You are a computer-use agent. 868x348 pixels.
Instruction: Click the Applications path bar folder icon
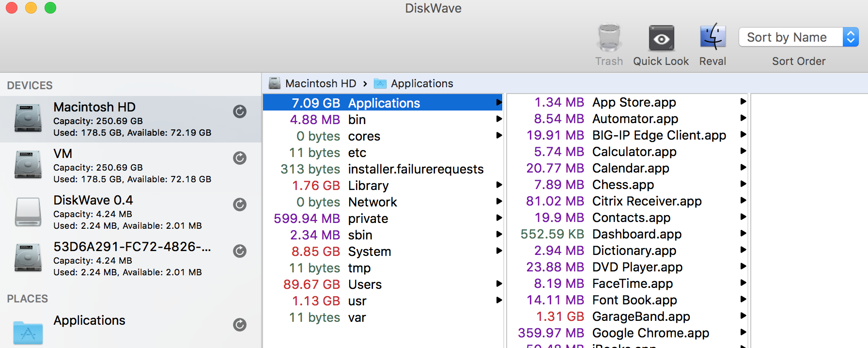[380, 83]
